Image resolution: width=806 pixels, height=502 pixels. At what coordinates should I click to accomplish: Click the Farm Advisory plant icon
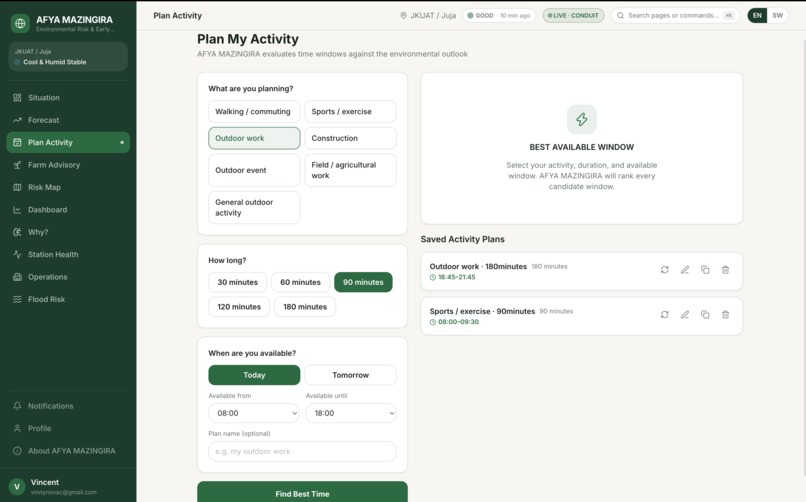17,165
